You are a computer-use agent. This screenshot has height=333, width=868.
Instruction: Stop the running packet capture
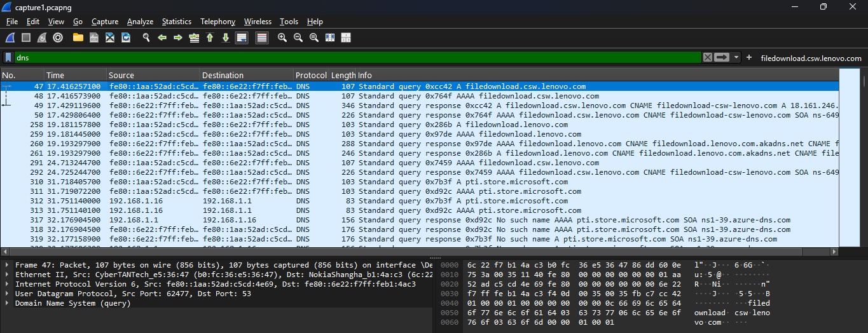(x=27, y=38)
